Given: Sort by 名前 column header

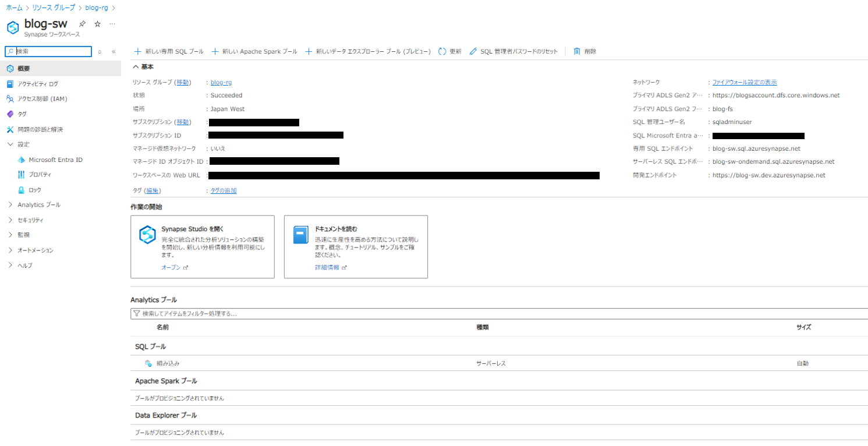Looking at the screenshot, I should click(x=162, y=327).
